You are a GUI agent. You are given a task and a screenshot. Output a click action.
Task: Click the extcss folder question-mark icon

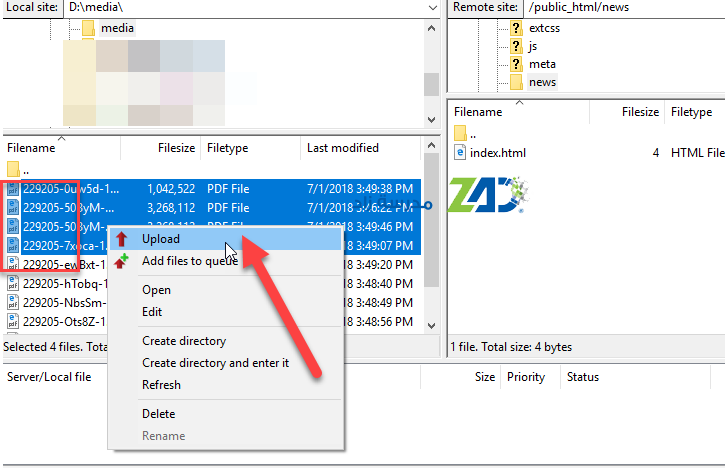[516, 28]
